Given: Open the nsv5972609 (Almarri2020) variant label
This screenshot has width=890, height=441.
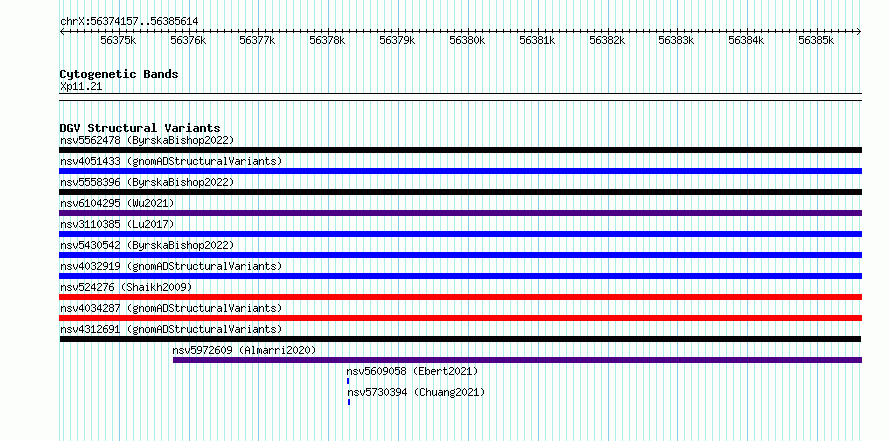Looking at the screenshot, I should coord(244,350).
